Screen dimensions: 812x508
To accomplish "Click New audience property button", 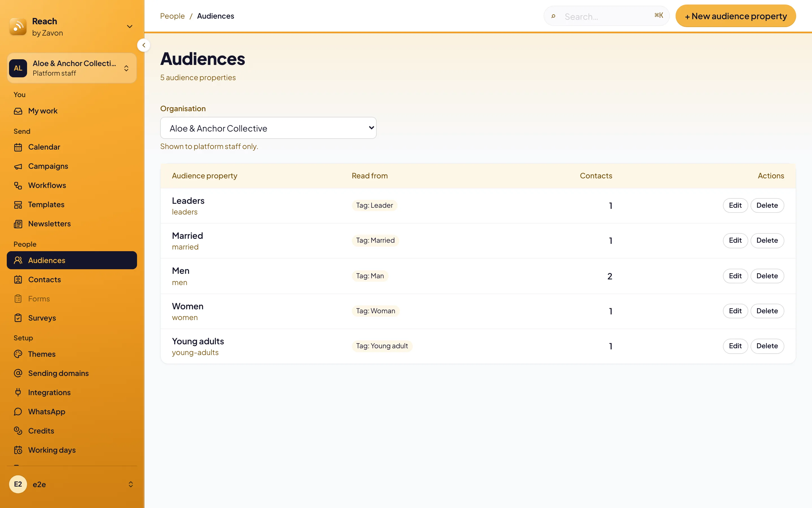I will click(x=736, y=16).
